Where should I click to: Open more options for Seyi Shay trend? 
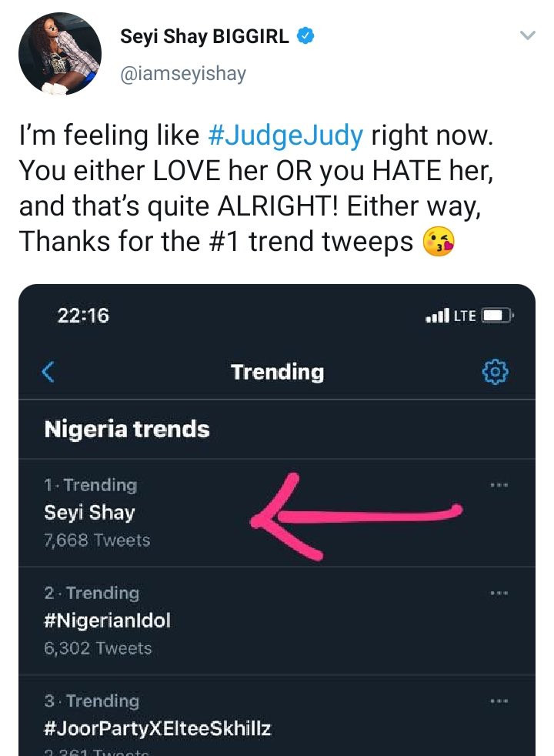[x=499, y=485]
